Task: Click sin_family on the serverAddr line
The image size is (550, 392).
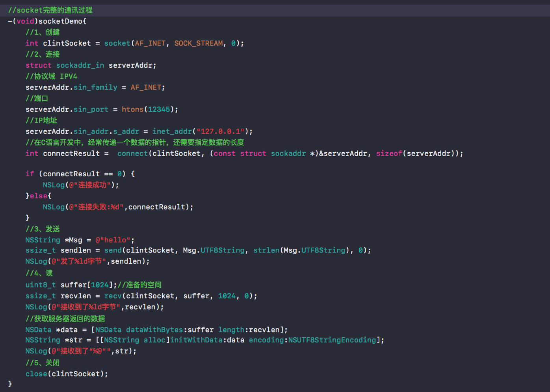Action: (x=95, y=87)
